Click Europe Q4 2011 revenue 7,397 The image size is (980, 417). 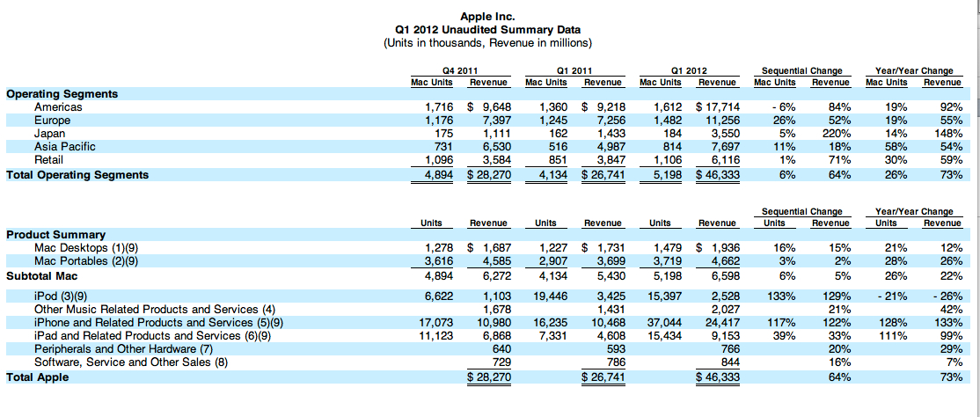pos(497,120)
